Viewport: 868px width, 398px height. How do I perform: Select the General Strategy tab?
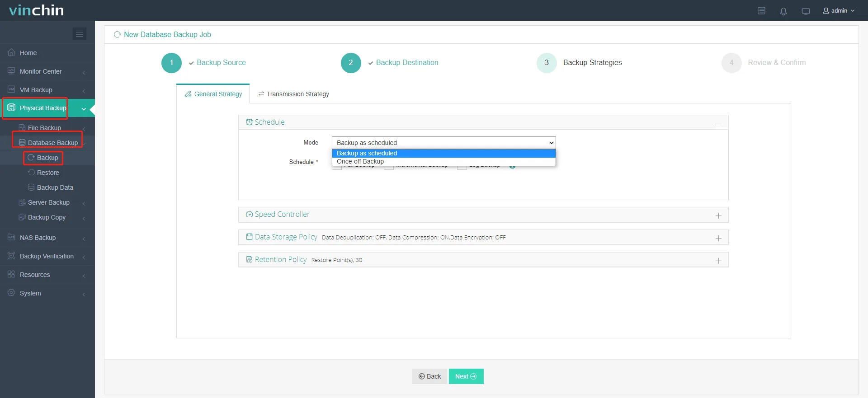(x=213, y=94)
